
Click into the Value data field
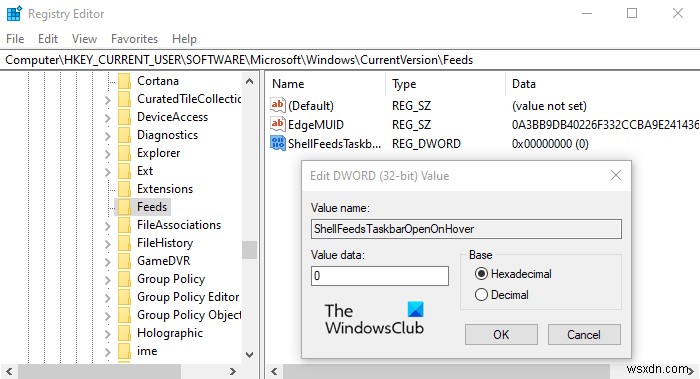pyautogui.click(x=380, y=275)
